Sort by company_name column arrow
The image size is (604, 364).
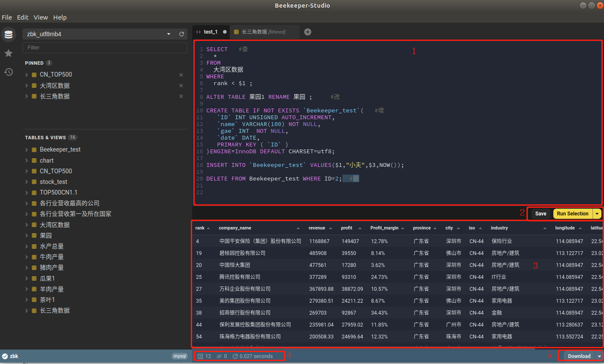click(298, 228)
